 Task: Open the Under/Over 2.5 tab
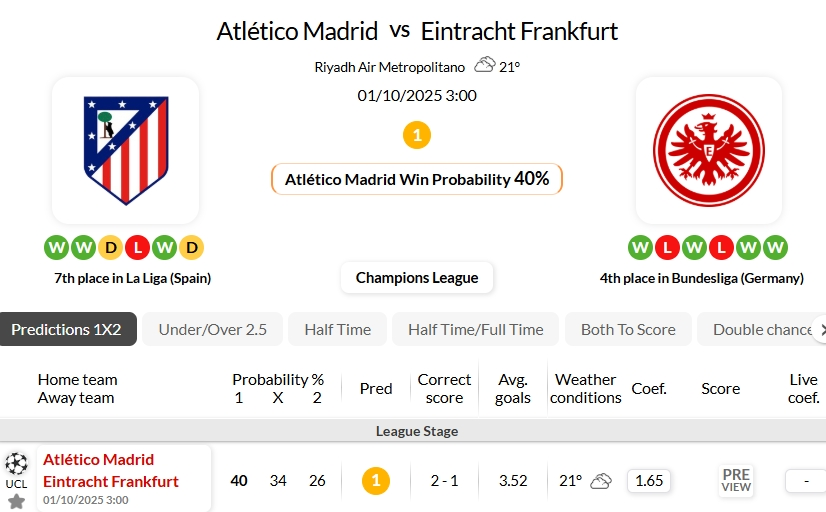pyautogui.click(x=212, y=329)
